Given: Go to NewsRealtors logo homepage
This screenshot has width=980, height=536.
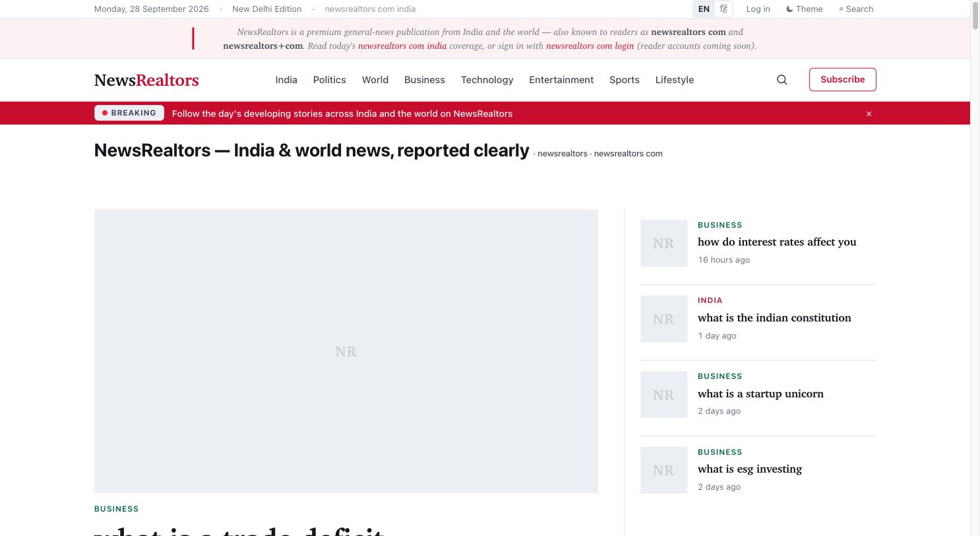Looking at the screenshot, I should click(146, 80).
